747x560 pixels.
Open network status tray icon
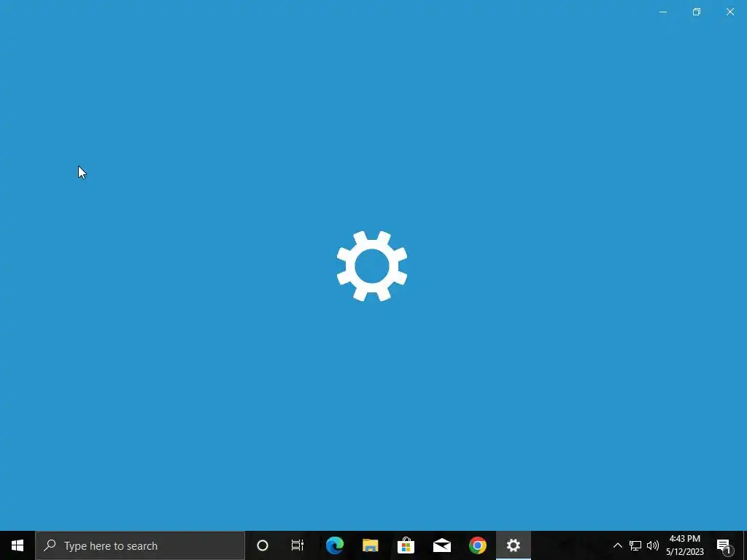click(635, 545)
